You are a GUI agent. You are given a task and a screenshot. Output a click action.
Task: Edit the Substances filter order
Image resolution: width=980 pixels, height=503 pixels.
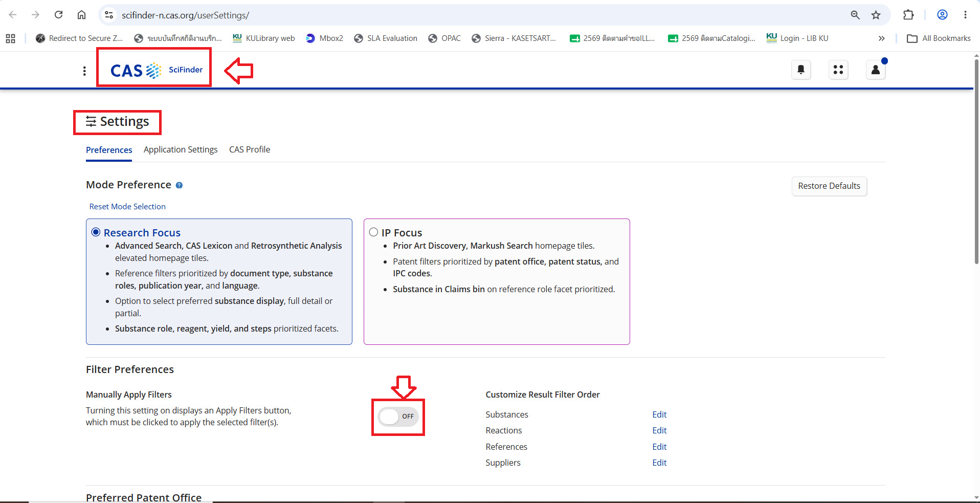pos(659,414)
